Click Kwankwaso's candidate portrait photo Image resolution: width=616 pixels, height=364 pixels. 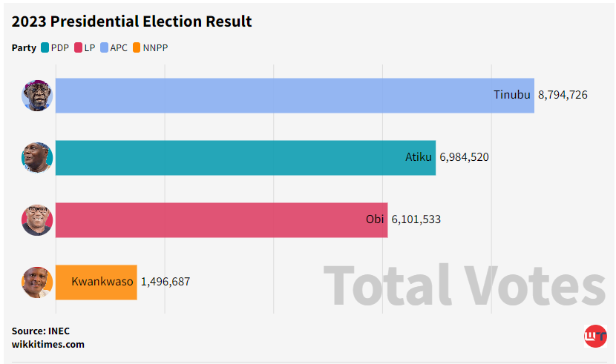(37, 282)
